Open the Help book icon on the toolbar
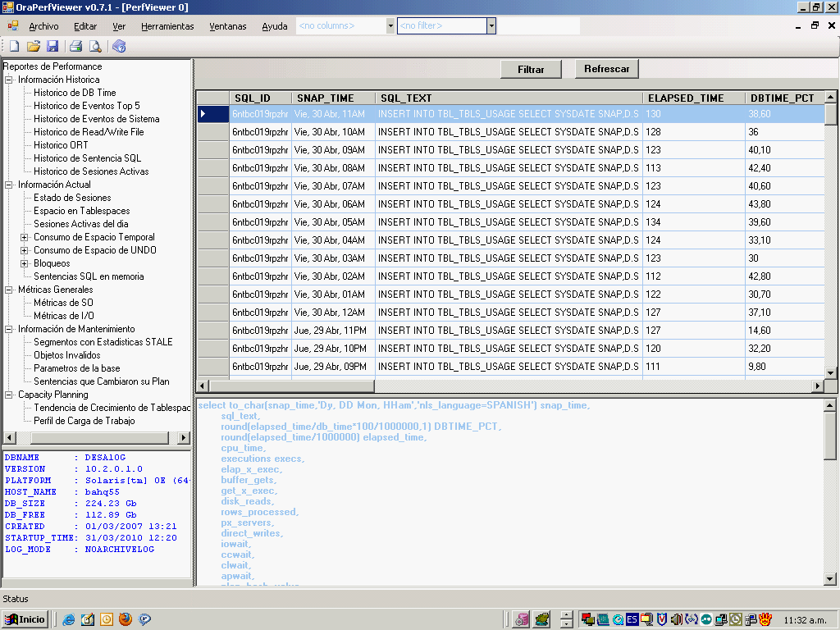840x630 pixels. coord(119,46)
